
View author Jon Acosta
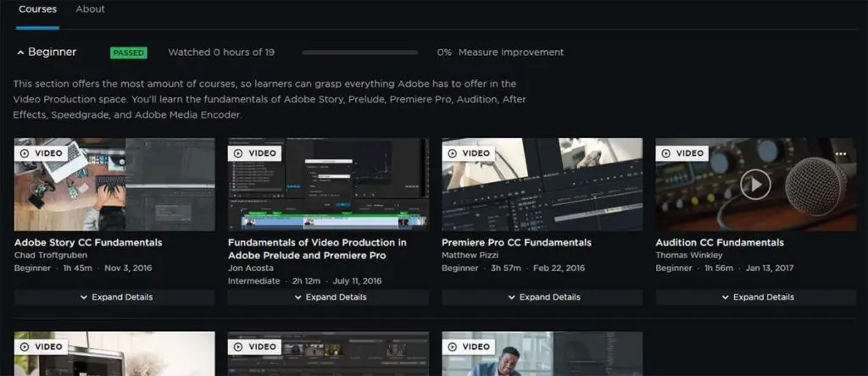(x=251, y=268)
